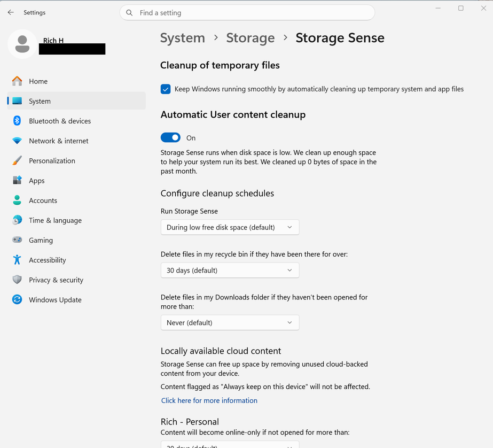
Task: Close the Settings window
Action: (483, 8)
